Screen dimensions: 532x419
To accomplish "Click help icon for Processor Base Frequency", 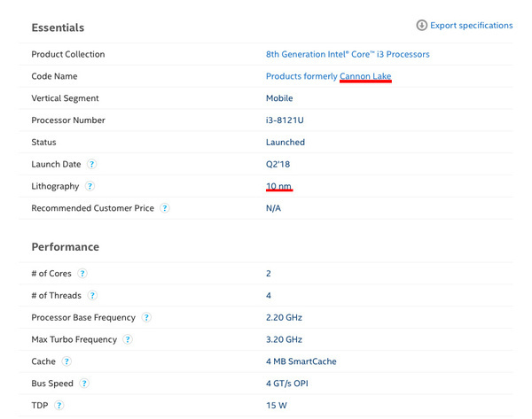I will click(x=146, y=317).
